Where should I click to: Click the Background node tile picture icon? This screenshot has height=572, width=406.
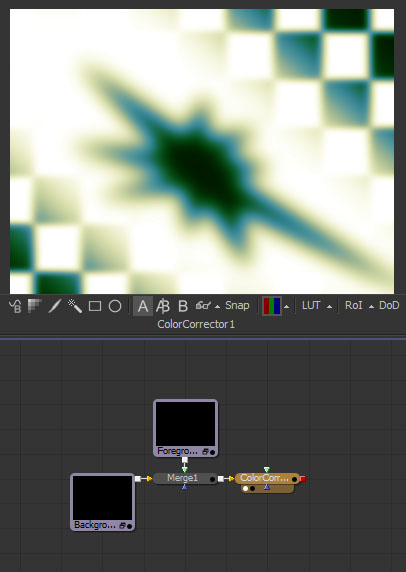pyautogui.click(x=123, y=526)
